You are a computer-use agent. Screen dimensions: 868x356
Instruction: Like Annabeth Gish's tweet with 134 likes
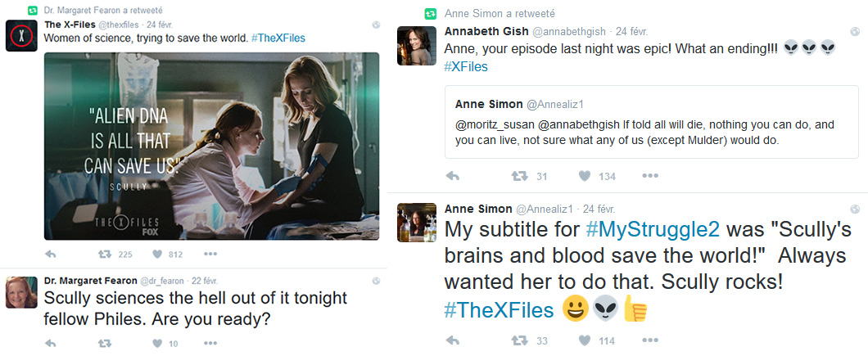coord(585,176)
